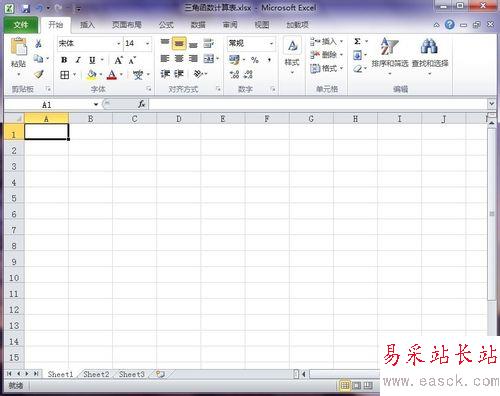
Task: Switch to the 视图 View tab
Action: (262, 25)
